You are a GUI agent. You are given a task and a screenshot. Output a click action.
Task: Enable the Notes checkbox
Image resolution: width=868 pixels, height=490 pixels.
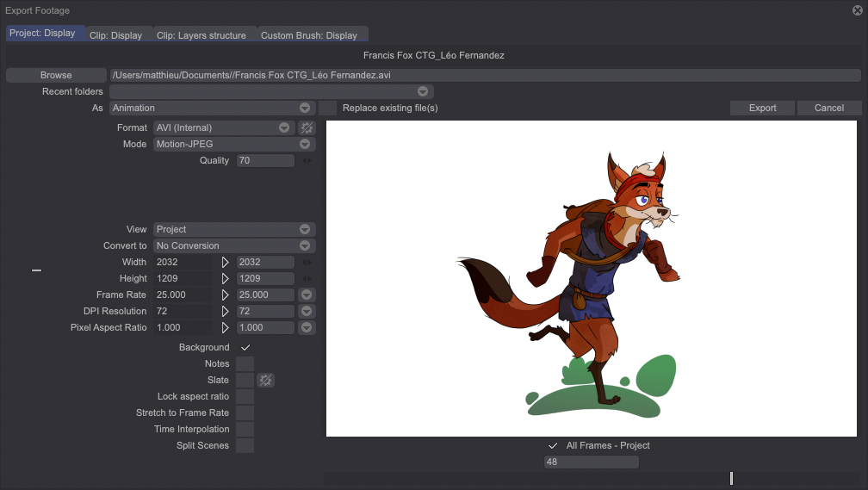click(245, 363)
